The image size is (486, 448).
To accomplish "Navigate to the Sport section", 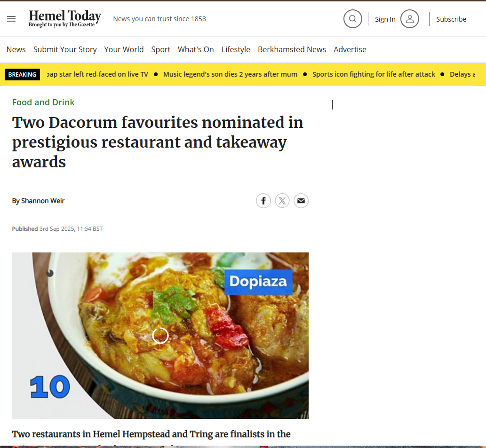I will 160,49.
